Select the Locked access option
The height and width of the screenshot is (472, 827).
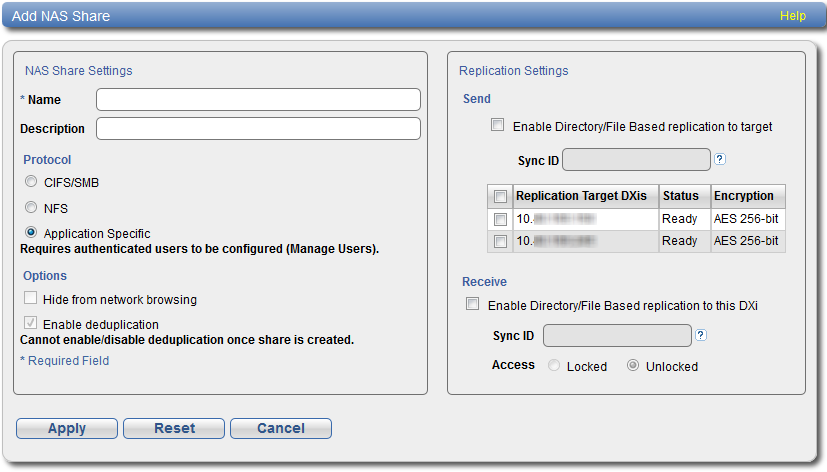click(x=554, y=366)
